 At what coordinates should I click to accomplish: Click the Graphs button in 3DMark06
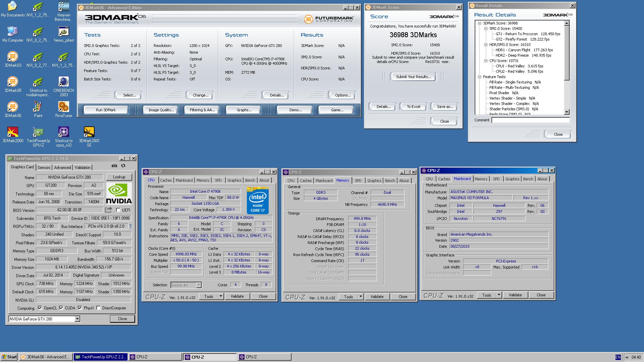coord(244,110)
